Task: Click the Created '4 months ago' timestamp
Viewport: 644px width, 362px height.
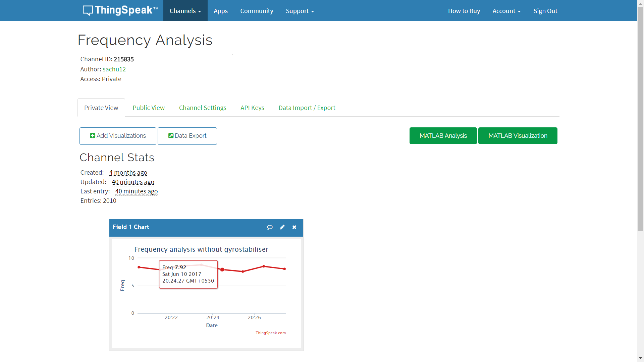Action: click(128, 172)
